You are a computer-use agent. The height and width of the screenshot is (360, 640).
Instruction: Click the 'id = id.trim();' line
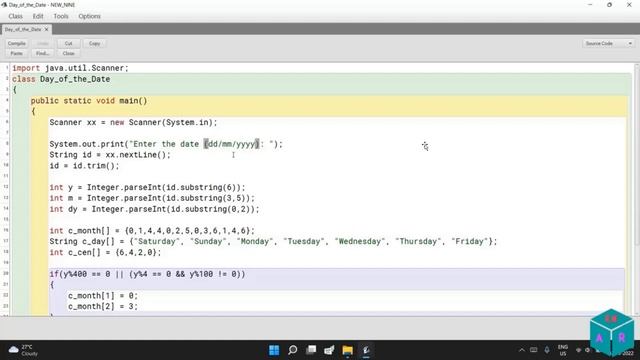[84, 166]
